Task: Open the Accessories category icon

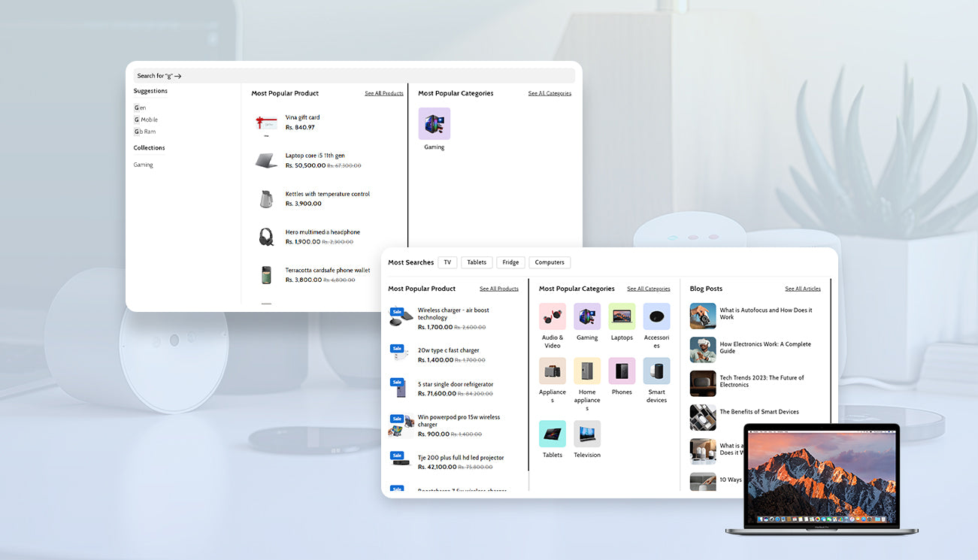Action: (656, 316)
